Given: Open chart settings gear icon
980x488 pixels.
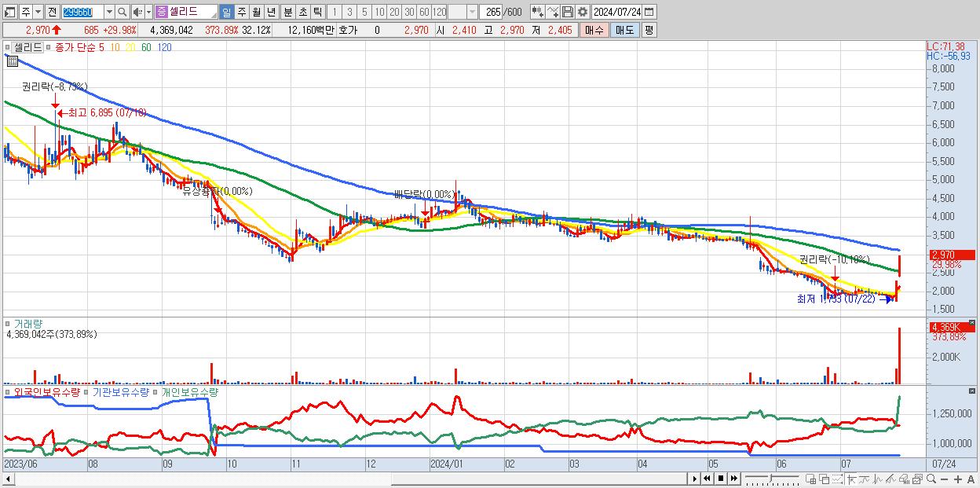Looking at the screenshot, I should pos(583,12).
